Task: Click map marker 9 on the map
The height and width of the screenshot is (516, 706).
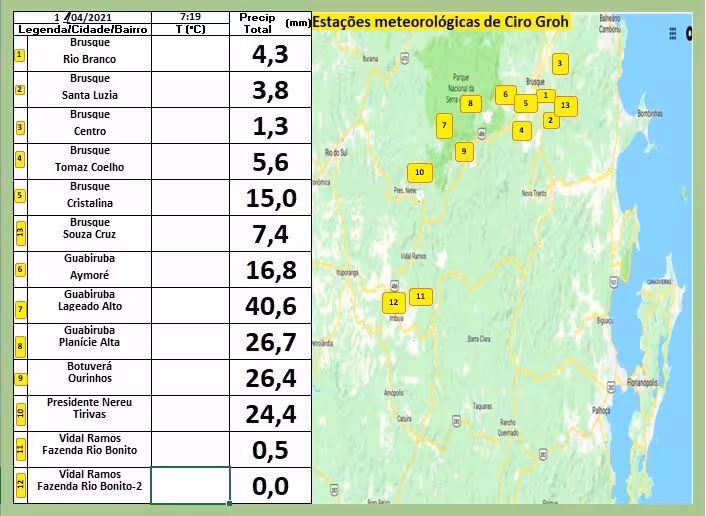Action: tap(463, 152)
